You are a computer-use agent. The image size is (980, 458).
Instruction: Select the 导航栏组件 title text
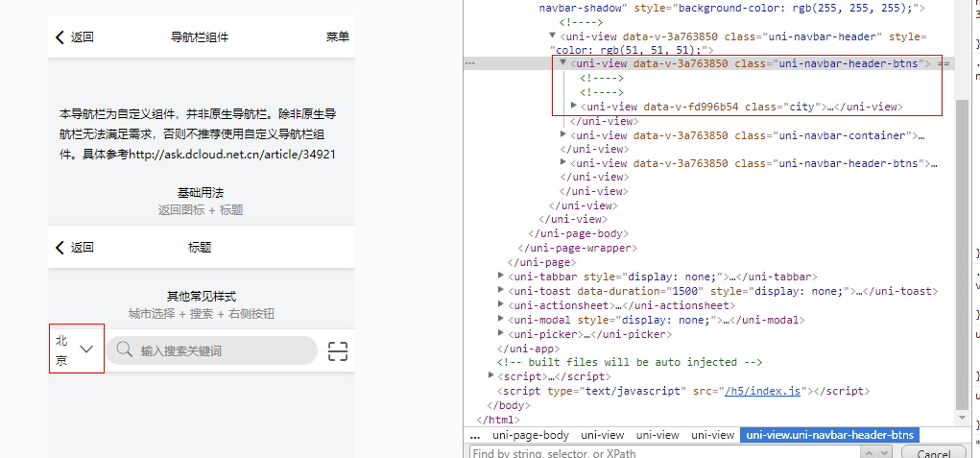tap(200, 37)
